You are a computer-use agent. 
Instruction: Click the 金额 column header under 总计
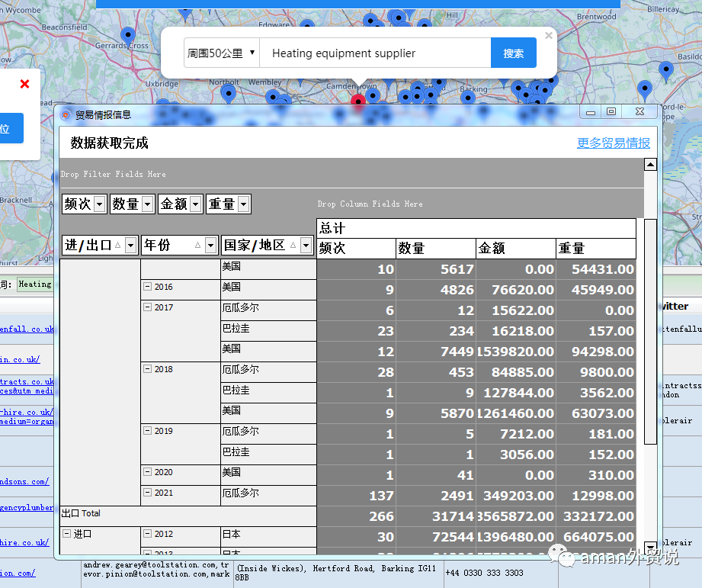[516, 249]
